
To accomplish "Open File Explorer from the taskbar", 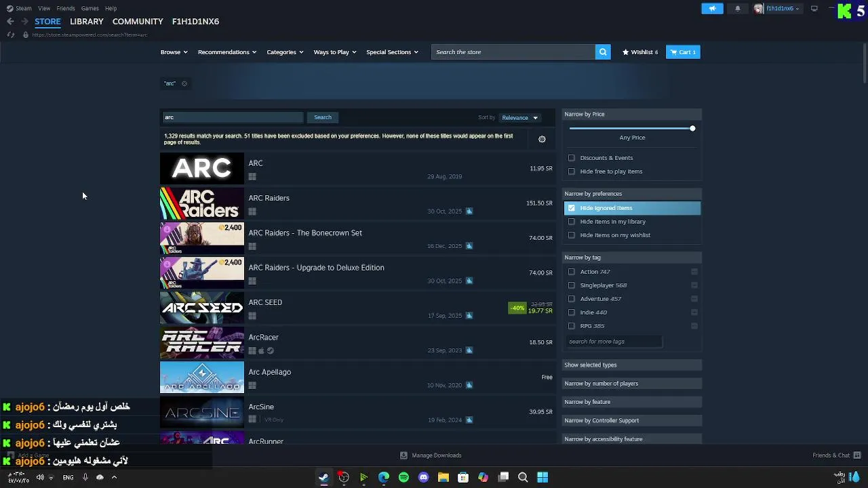I will 443,477.
